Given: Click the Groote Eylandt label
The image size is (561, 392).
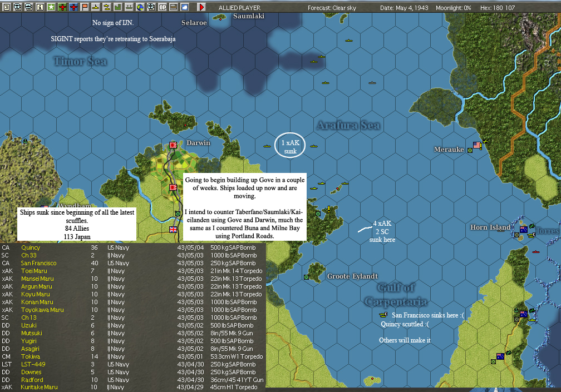Looking at the screenshot, I should [x=352, y=276].
